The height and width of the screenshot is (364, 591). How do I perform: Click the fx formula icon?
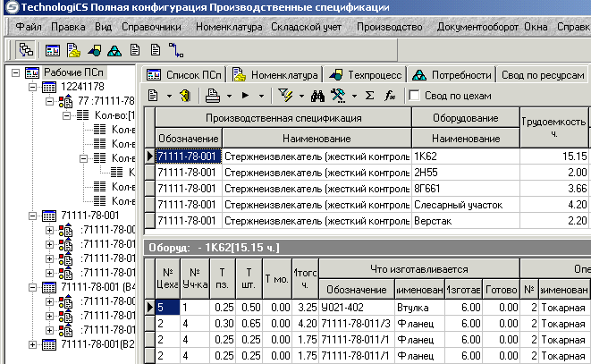click(390, 95)
